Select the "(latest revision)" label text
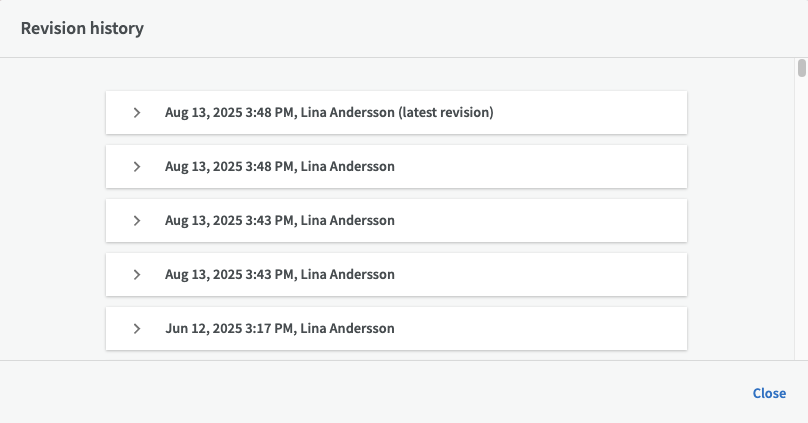 click(446, 112)
